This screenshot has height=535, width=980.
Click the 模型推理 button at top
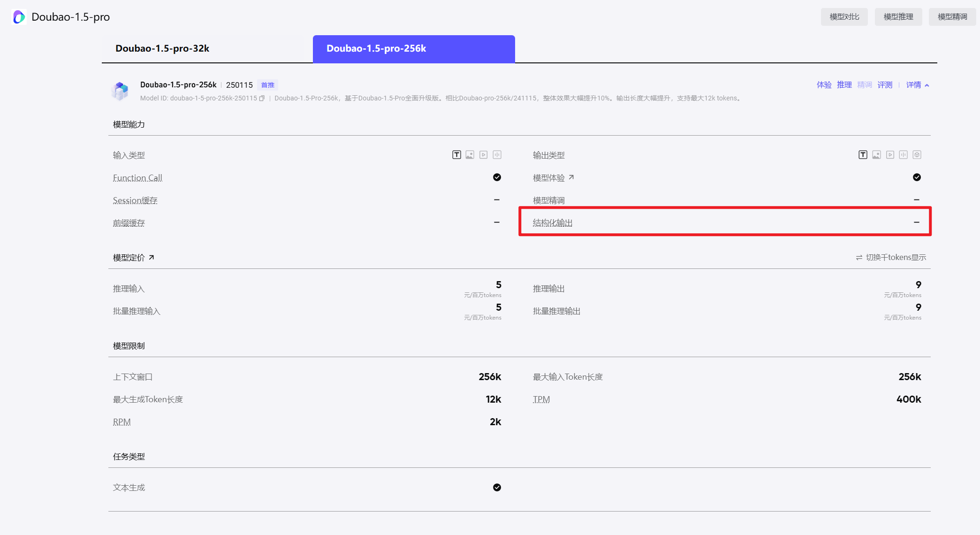pyautogui.click(x=898, y=17)
